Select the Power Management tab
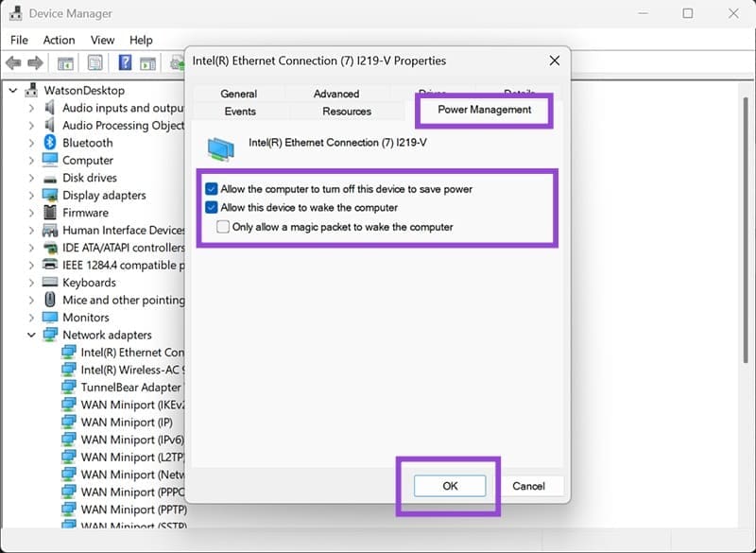This screenshot has height=553, width=756. (484, 110)
